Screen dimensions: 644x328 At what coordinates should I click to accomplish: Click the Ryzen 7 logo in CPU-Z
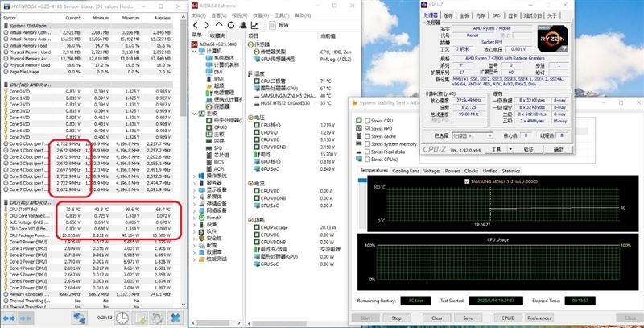[x=553, y=38]
